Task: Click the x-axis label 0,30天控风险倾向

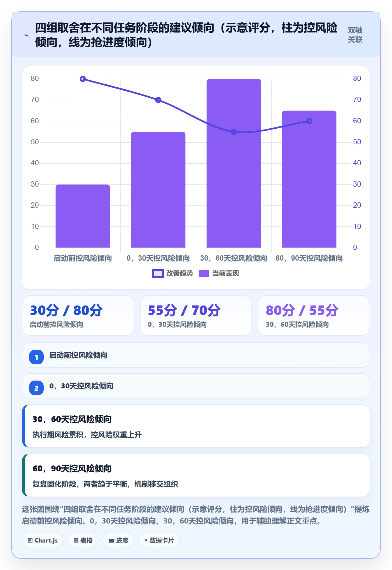Action: coord(158,258)
